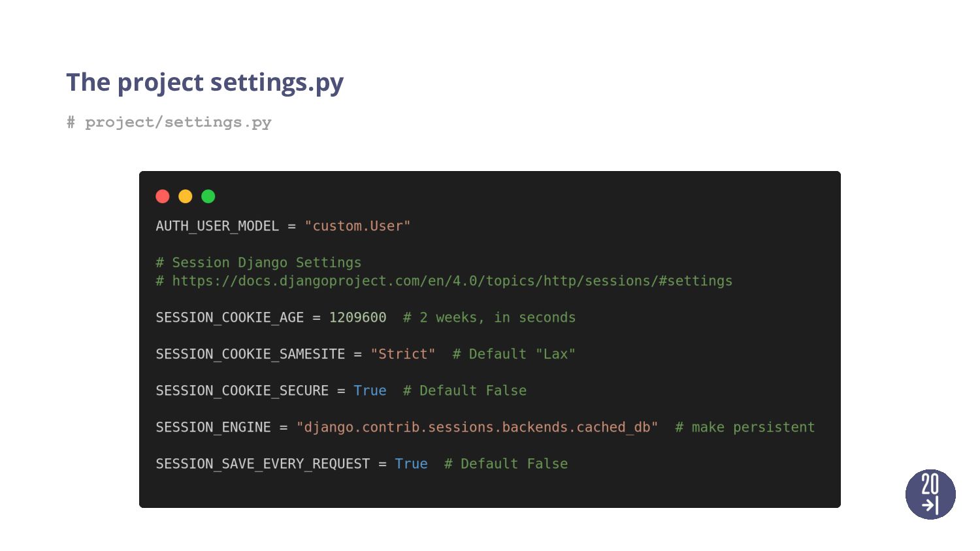Click the slide title 'The project settings.py'

pos(204,83)
